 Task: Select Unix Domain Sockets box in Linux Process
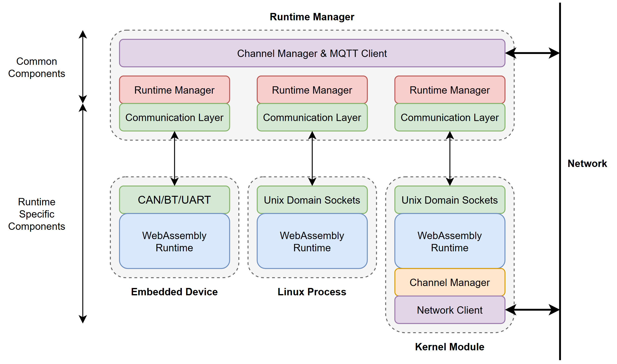coord(312,200)
